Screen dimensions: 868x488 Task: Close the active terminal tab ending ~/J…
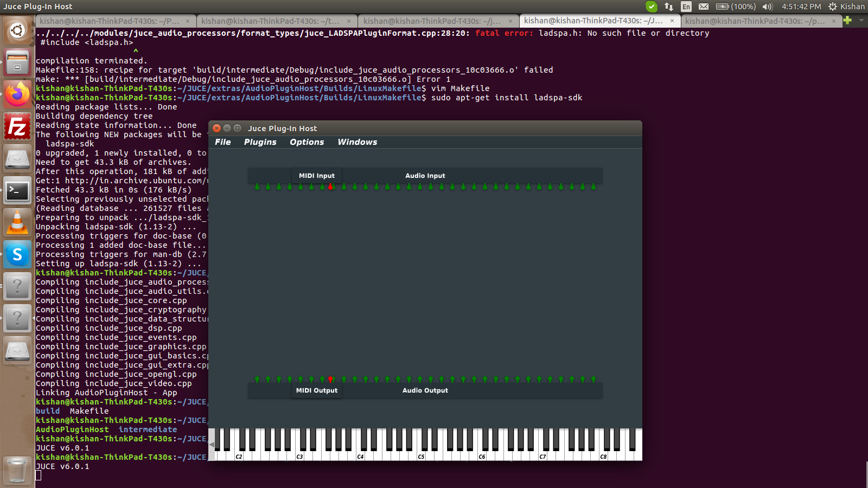[672, 21]
